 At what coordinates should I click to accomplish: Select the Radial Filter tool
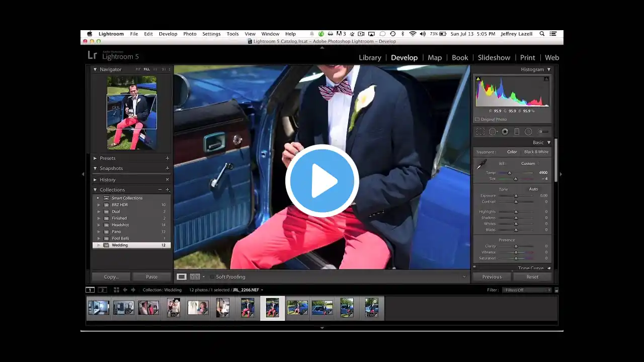click(x=528, y=132)
